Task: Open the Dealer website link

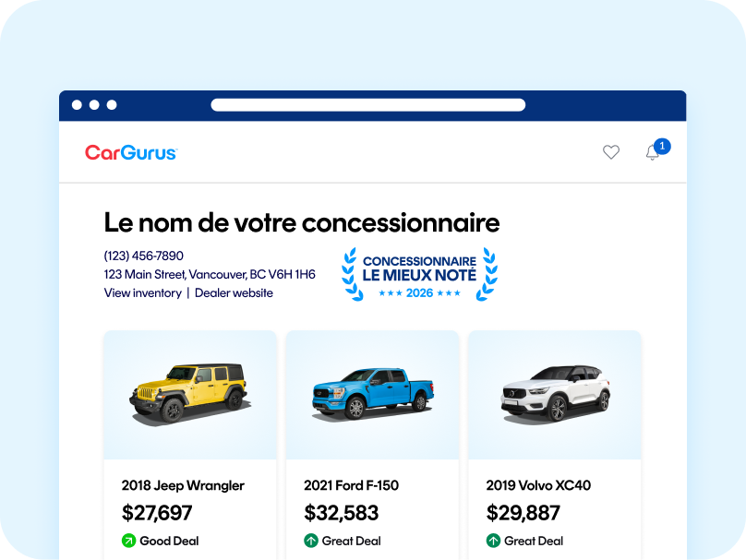Action: (x=234, y=292)
